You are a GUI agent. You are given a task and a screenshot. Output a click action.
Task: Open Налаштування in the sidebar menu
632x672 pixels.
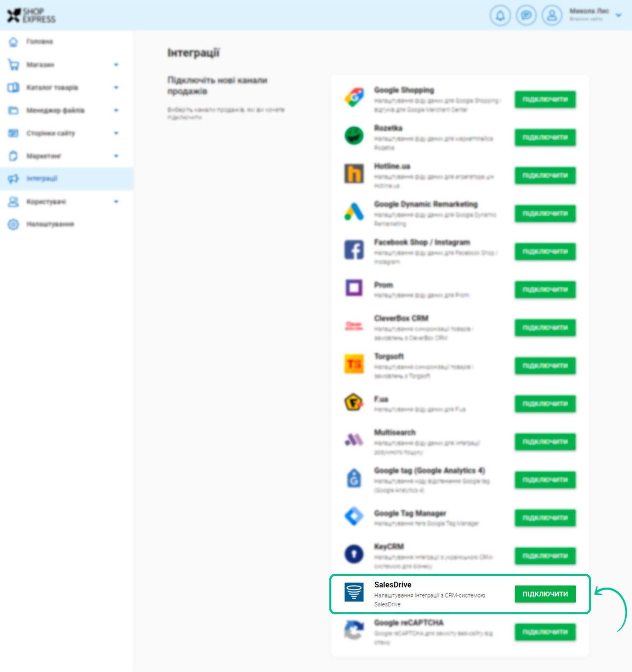pos(50,224)
